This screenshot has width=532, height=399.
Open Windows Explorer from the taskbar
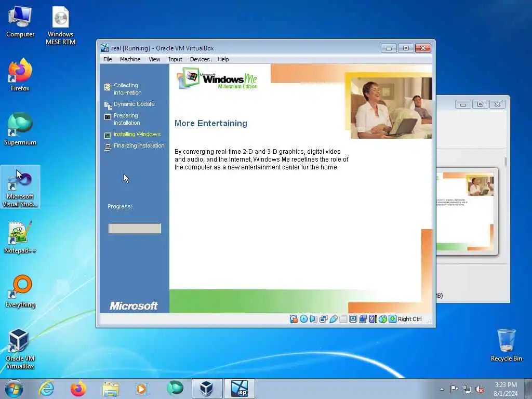click(111, 389)
